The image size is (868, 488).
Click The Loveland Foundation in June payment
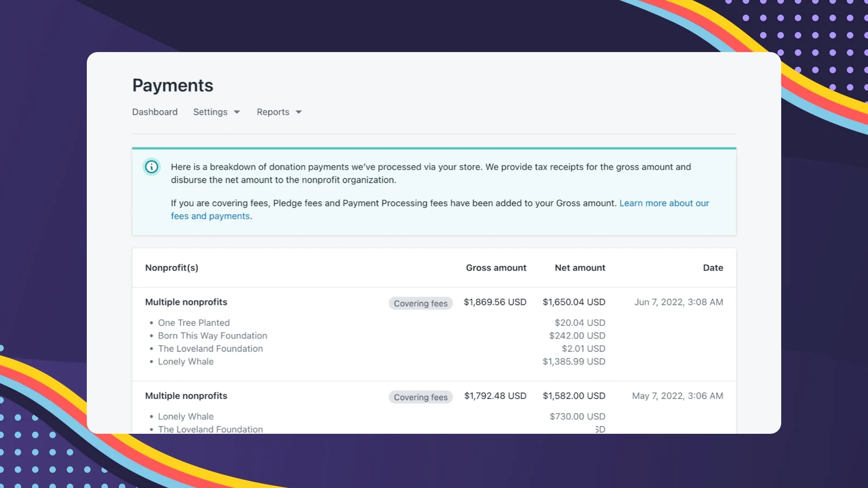click(x=210, y=349)
